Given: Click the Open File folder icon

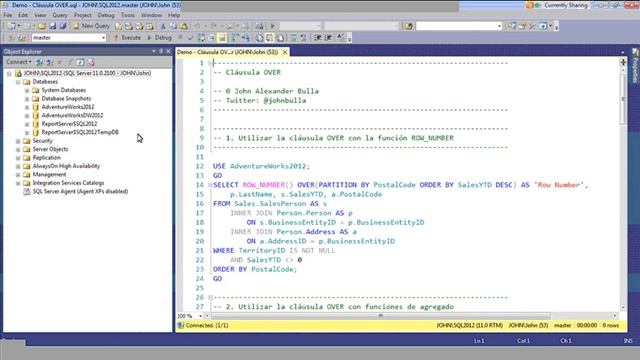Looking at the screenshot, I should 42,26.
